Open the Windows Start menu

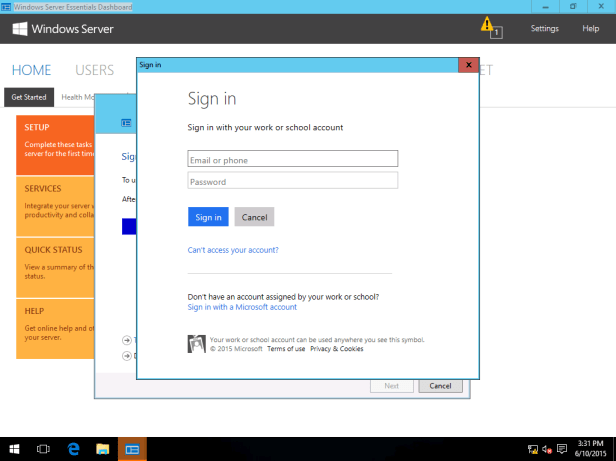(17, 450)
